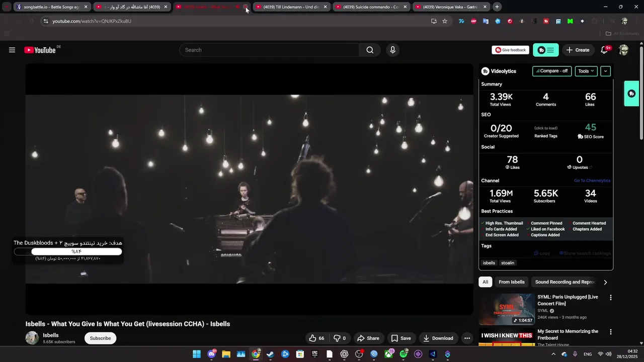Follow the Go To Channelytics link
This screenshot has width=644, height=362.
(x=592, y=180)
